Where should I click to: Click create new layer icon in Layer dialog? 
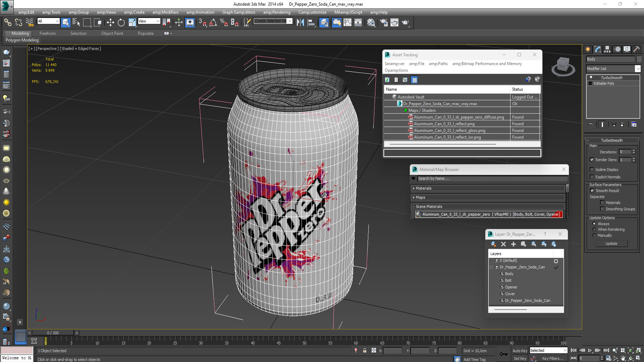tap(493, 244)
